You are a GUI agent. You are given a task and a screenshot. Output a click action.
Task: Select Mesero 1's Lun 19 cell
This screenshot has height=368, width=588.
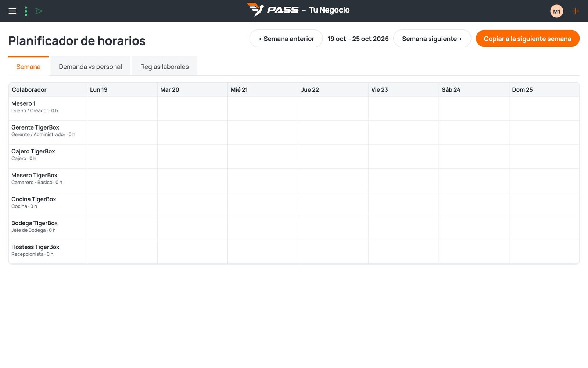pos(122,108)
